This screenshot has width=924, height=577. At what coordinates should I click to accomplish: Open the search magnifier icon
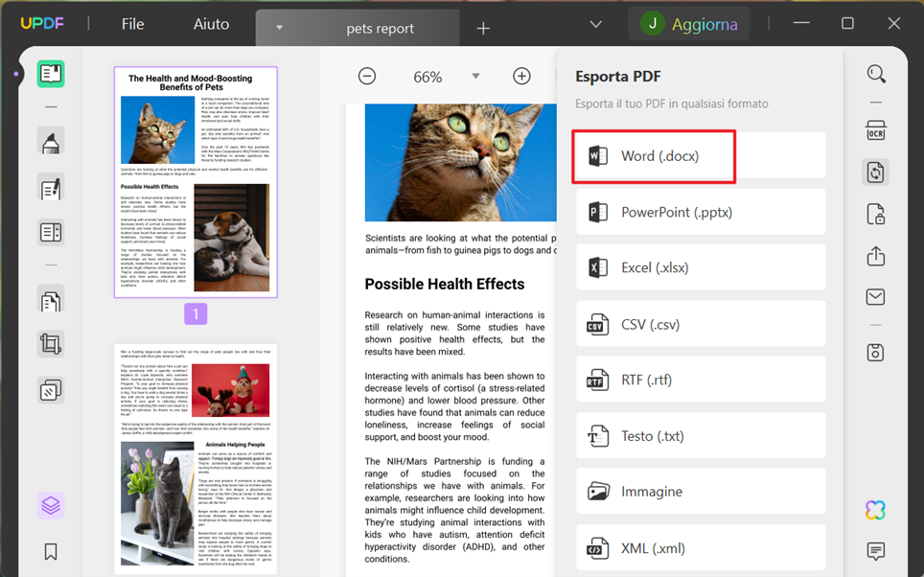coord(876,74)
